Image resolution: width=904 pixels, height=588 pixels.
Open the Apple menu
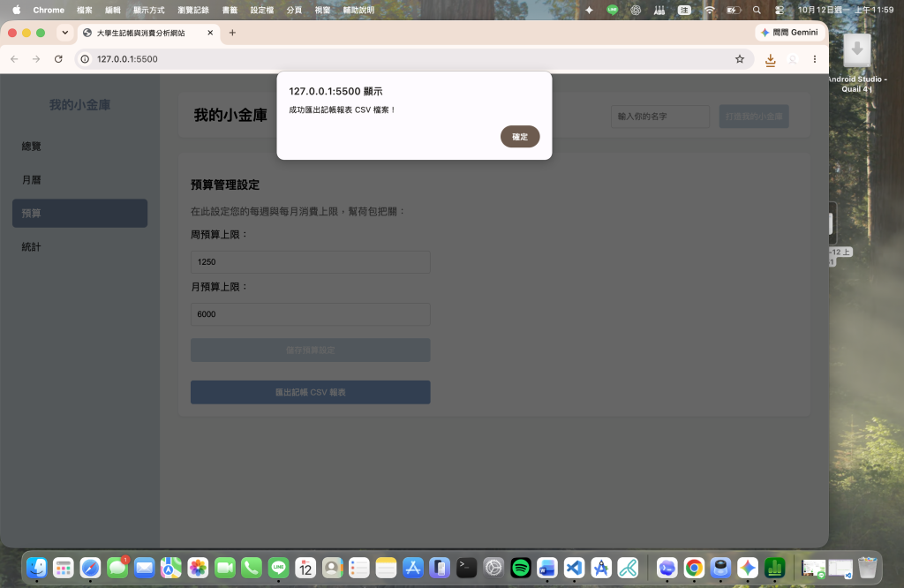[16, 10]
